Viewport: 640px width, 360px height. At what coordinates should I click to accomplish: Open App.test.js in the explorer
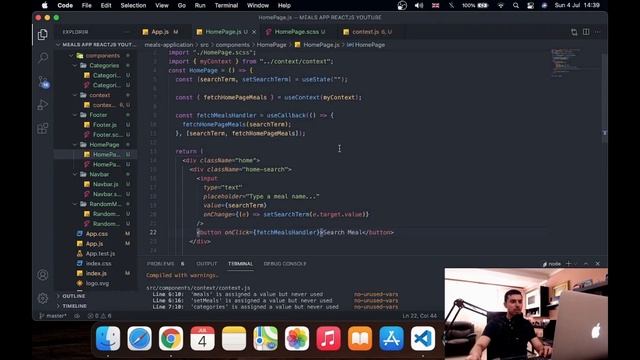coord(100,253)
